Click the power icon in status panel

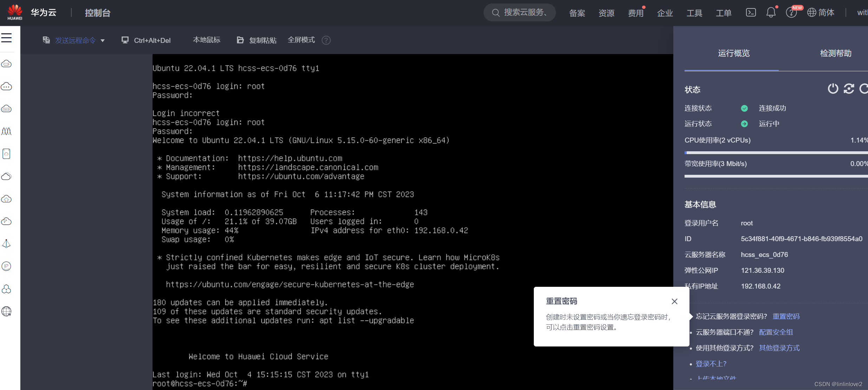pyautogui.click(x=833, y=88)
